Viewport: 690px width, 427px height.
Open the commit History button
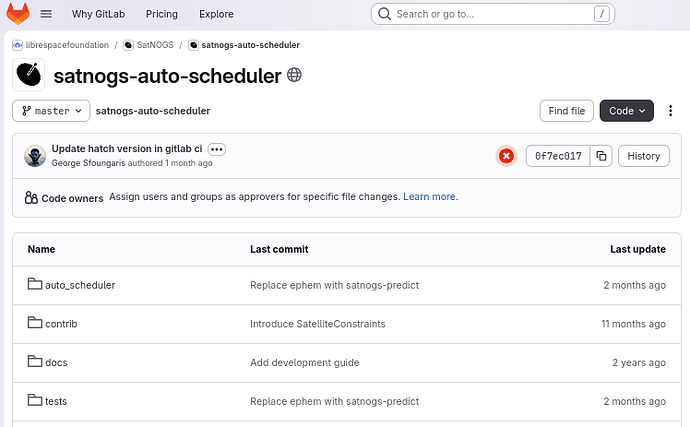[x=643, y=156]
